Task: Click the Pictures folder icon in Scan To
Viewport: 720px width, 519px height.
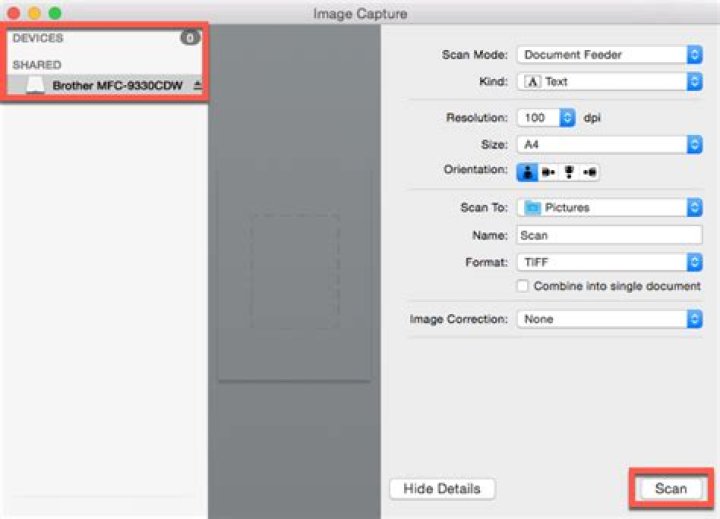Action: click(x=533, y=208)
